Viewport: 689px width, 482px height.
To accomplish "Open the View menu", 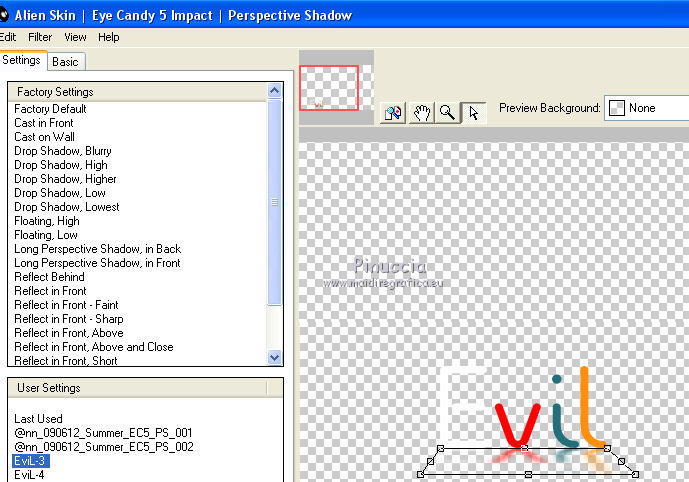I will click(75, 37).
